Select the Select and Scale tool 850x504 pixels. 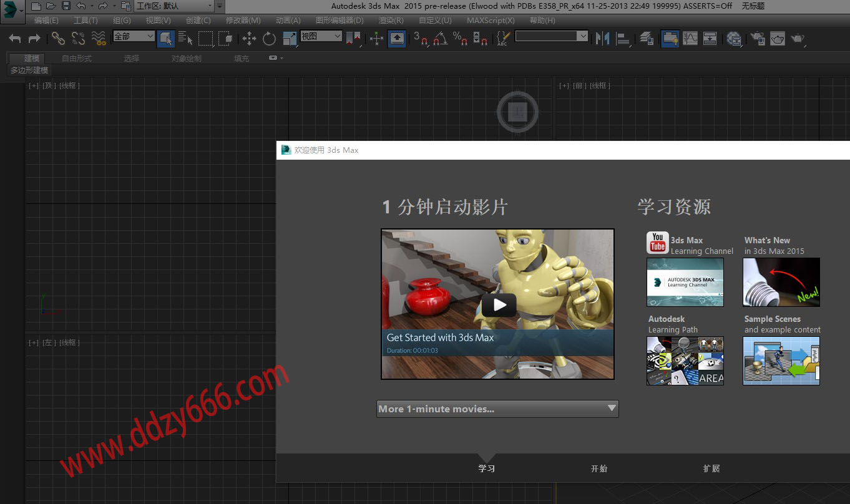click(290, 39)
